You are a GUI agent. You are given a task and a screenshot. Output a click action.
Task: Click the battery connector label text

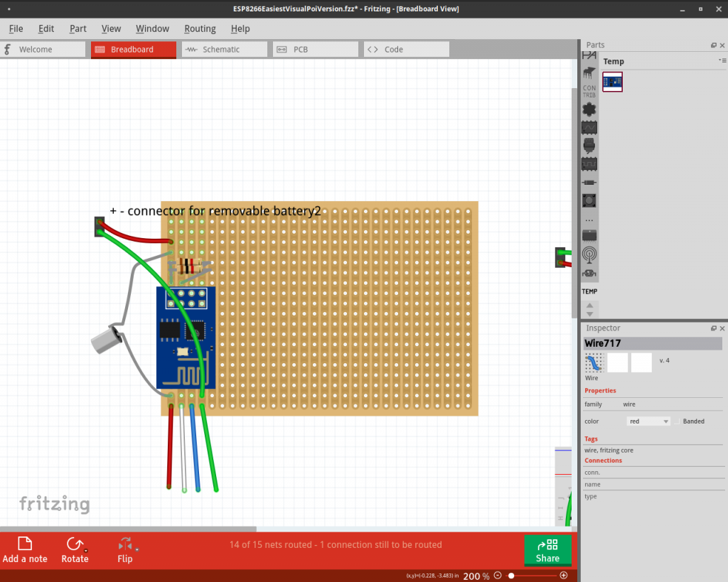215,211
